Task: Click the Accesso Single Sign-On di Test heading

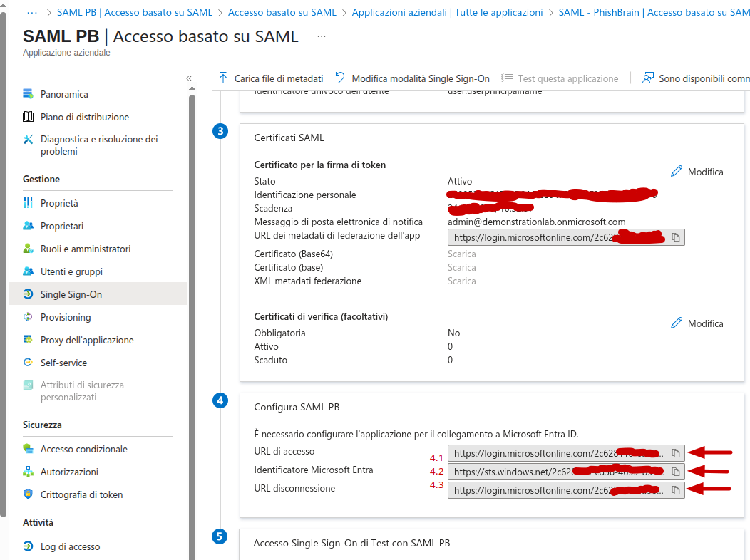Action: (x=351, y=544)
